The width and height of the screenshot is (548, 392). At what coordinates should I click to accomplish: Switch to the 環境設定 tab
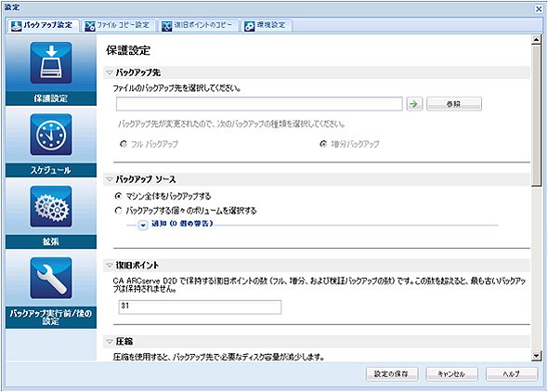point(266,25)
